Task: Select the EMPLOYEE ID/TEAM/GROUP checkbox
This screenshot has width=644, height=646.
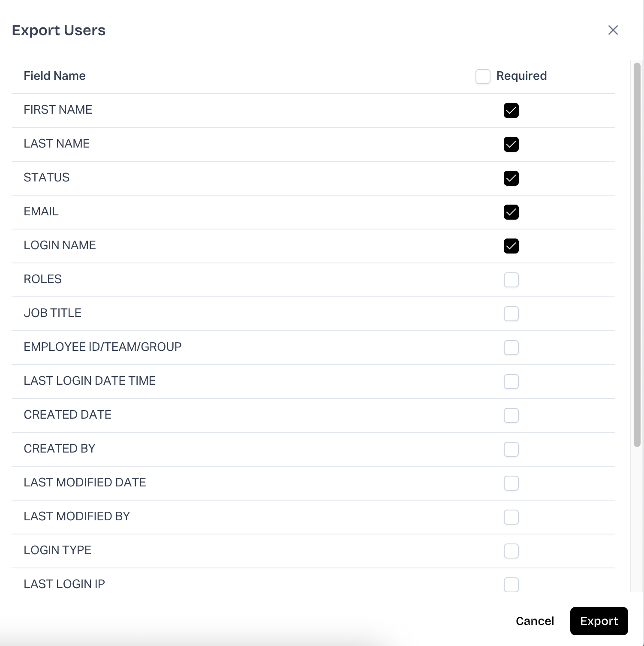Action: [x=511, y=347]
